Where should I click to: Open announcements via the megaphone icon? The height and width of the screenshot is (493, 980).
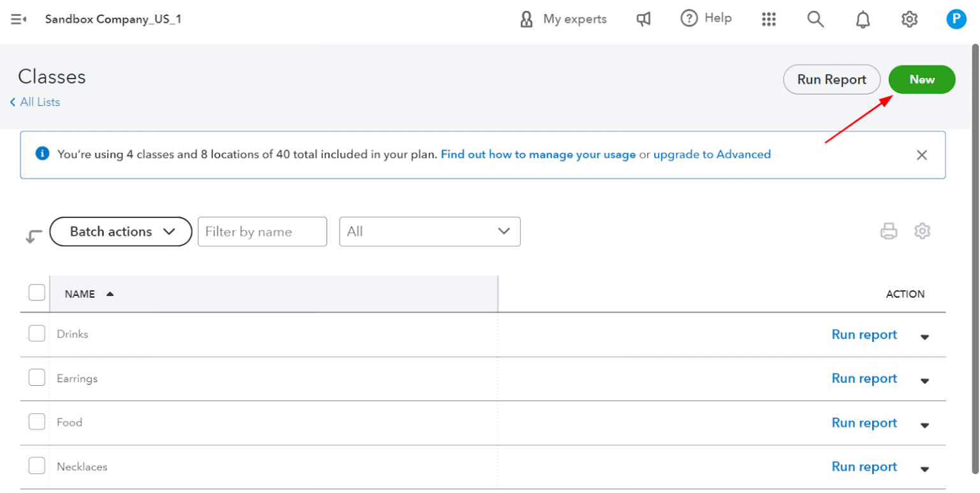coord(644,18)
